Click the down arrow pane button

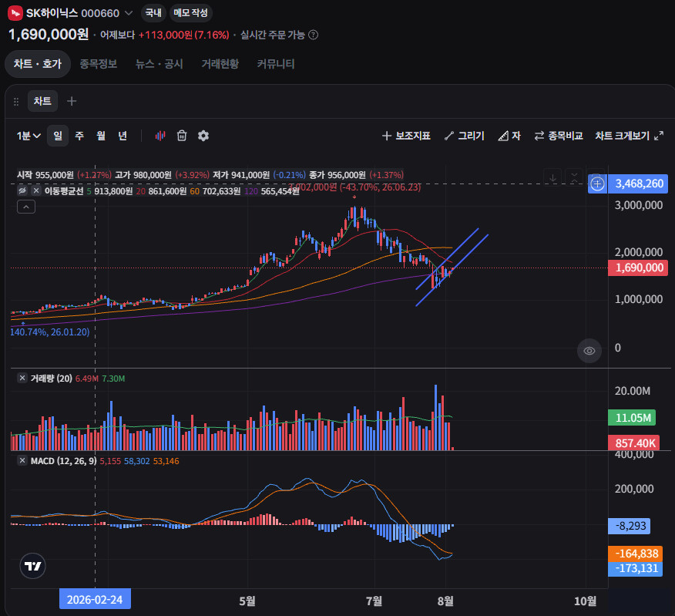[552, 178]
